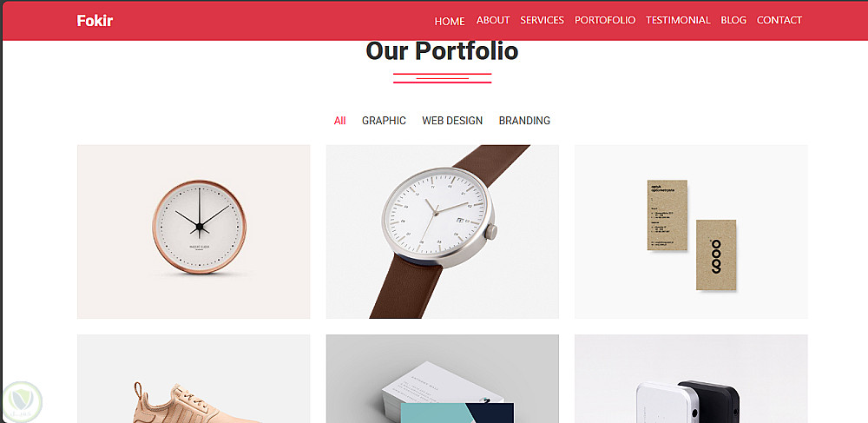Filter portfolio by GRAPHIC
868x423 pixels.
tap(384, 120)
